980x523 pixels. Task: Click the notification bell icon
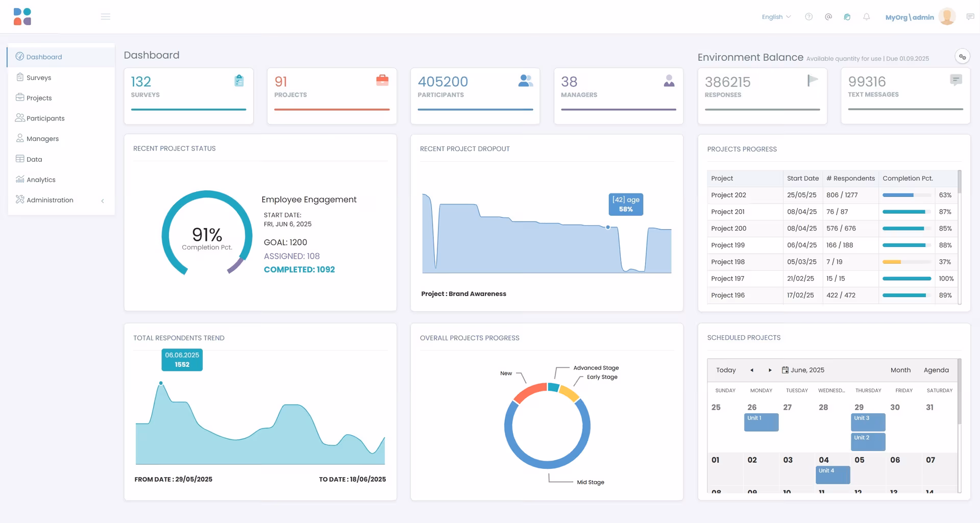[x=866, y=17]
